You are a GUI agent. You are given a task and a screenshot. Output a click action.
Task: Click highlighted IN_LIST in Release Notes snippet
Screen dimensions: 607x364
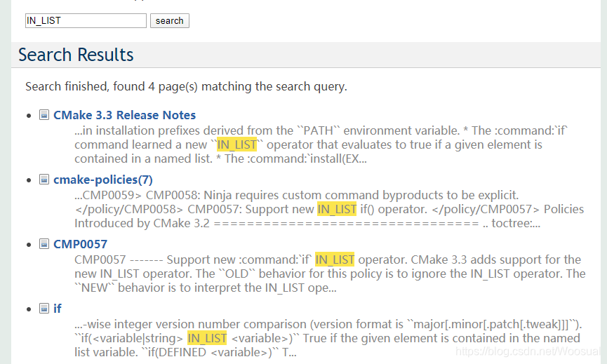point(236,144)
